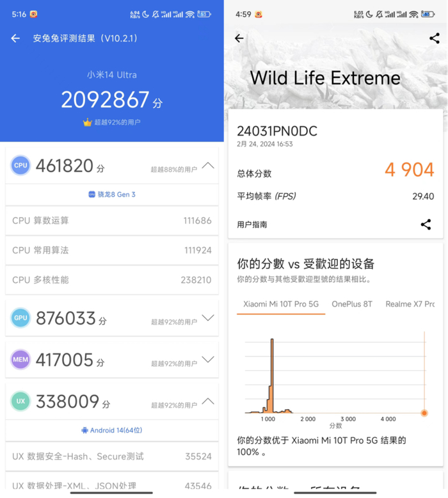
Task: Tap the orange 4 904 overall score
Action: 410,170
